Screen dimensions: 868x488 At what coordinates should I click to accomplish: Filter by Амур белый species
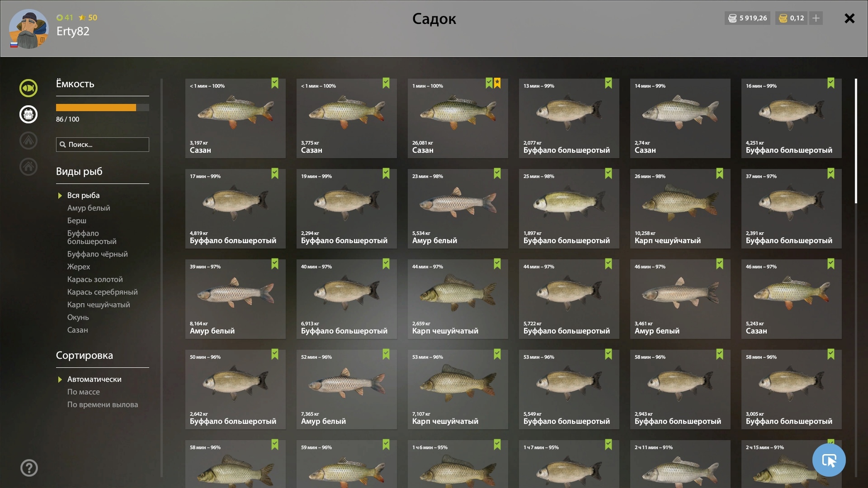click(89, 208)
